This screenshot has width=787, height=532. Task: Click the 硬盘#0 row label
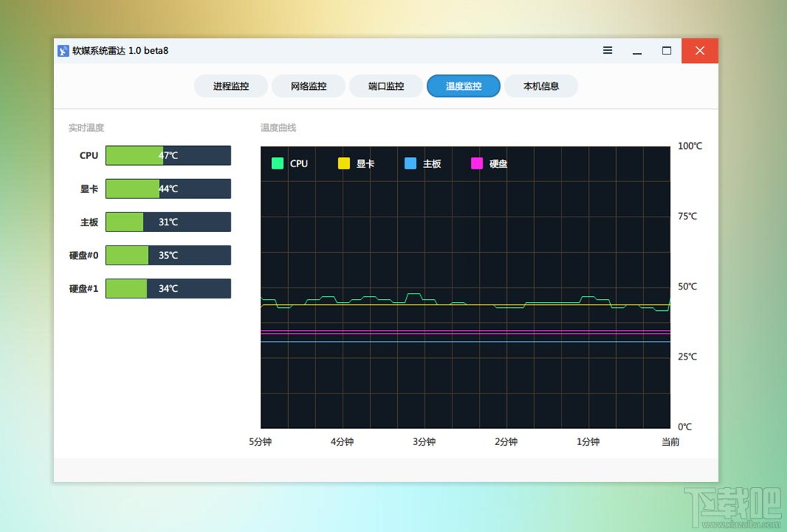84,255
